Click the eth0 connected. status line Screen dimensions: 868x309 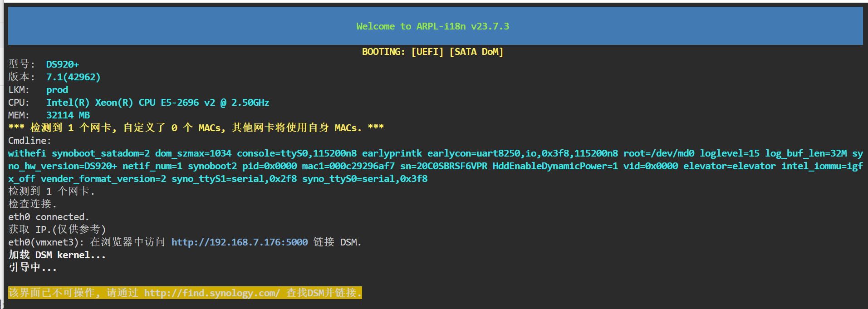(49, 217)
